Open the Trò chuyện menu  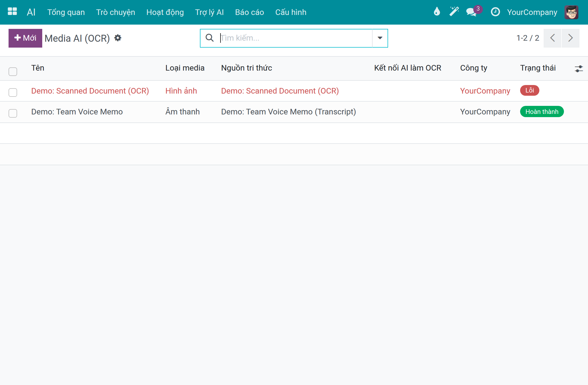pyautogui.click(x=115, y=12)
